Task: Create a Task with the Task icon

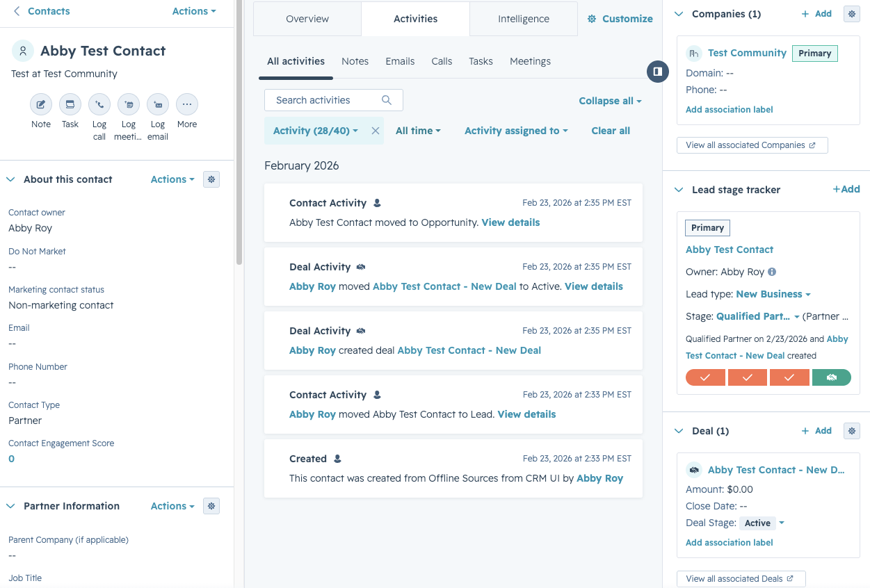Action: click(70, 105)
